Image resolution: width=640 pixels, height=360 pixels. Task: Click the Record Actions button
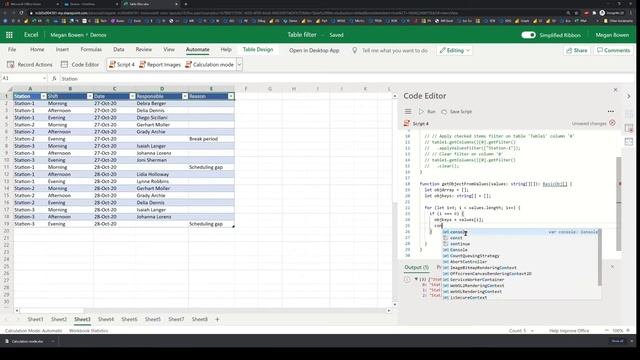[x=30, y=64]
